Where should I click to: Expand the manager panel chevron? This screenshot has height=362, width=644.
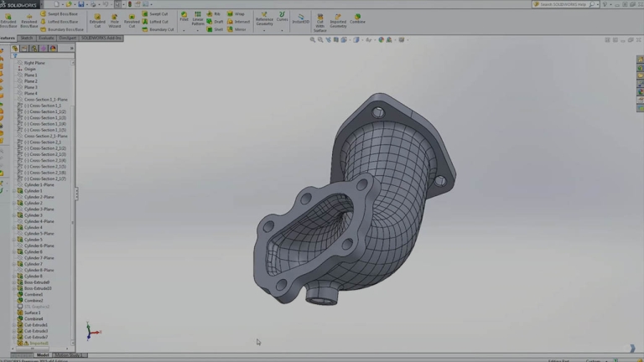(x=71, y=49)
